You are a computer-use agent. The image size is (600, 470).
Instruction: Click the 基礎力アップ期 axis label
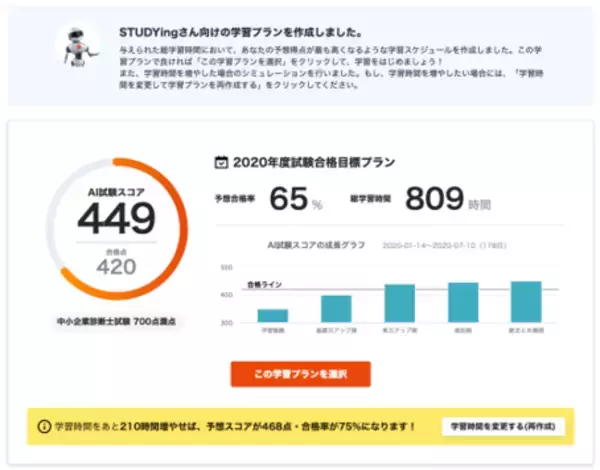(x=336, y=330)
